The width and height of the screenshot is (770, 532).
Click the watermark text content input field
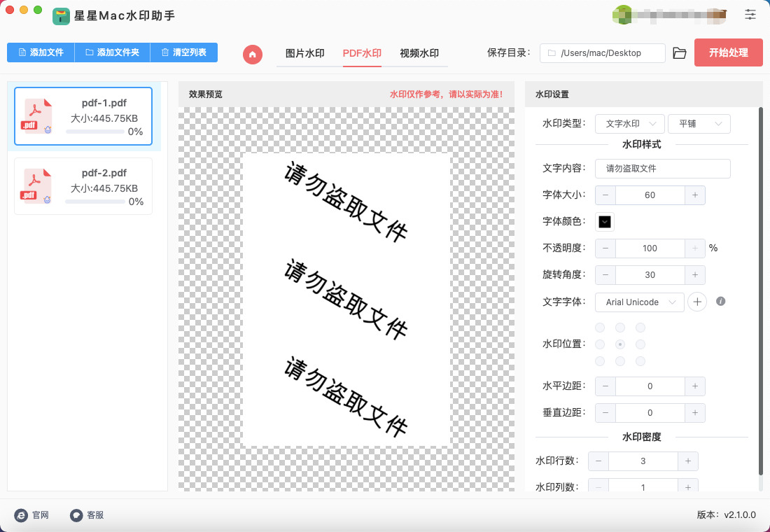tap(662, 169)
